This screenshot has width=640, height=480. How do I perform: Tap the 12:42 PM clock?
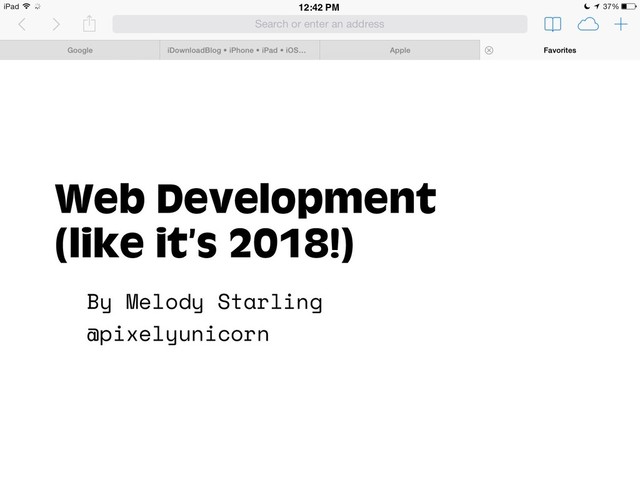319,7
